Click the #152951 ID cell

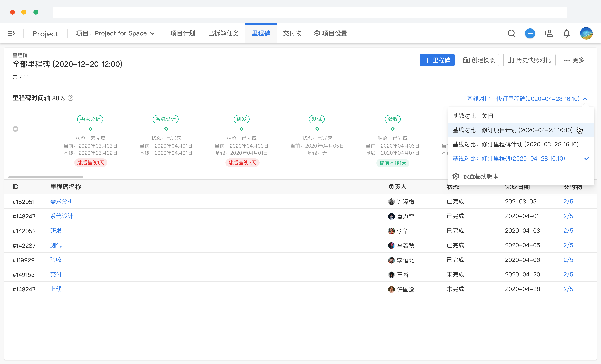point(23,202)
